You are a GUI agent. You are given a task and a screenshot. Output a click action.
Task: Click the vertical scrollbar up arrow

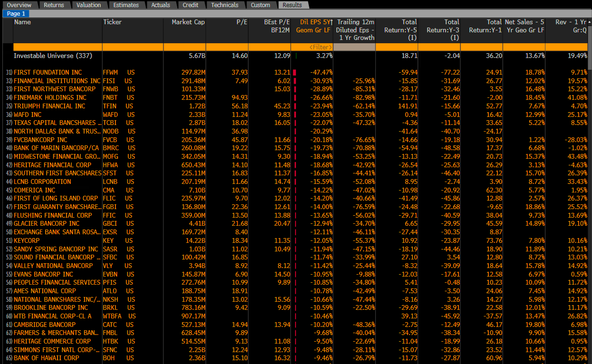590,22
